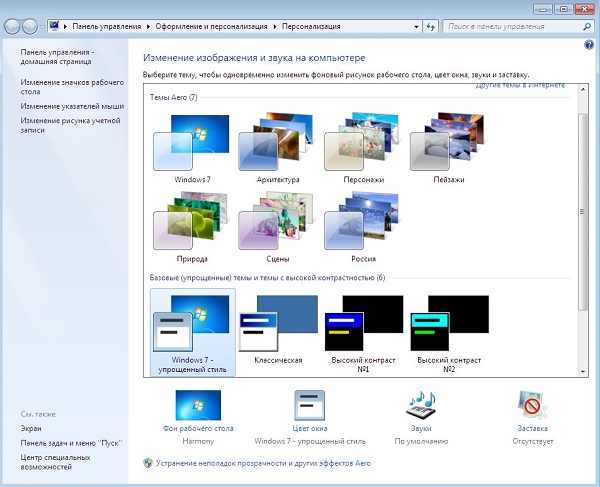
Task: Click the По умолчанию sound scheme text
Action: pos(421,441)
